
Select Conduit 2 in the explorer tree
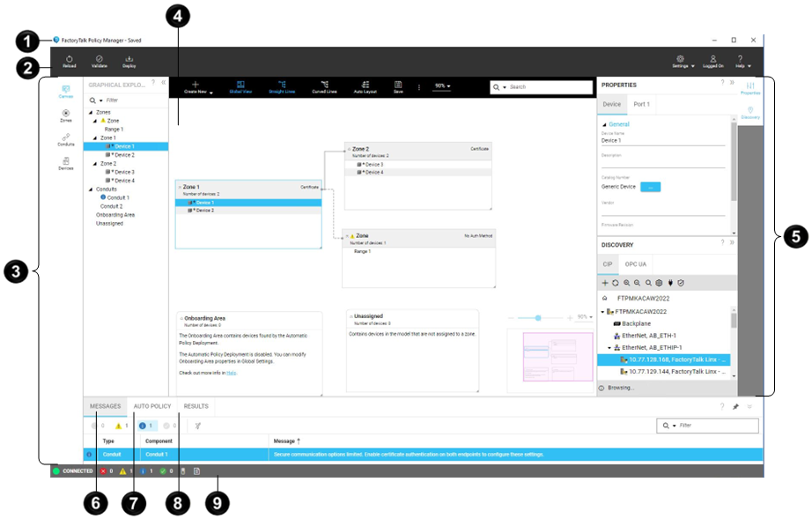tap(111, 206)
